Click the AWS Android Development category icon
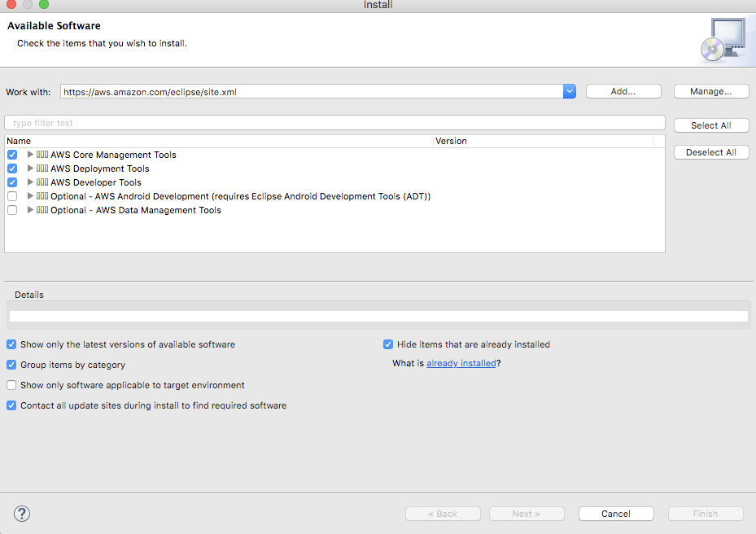Screen dimensions: 756x534 tap(42, 196)
